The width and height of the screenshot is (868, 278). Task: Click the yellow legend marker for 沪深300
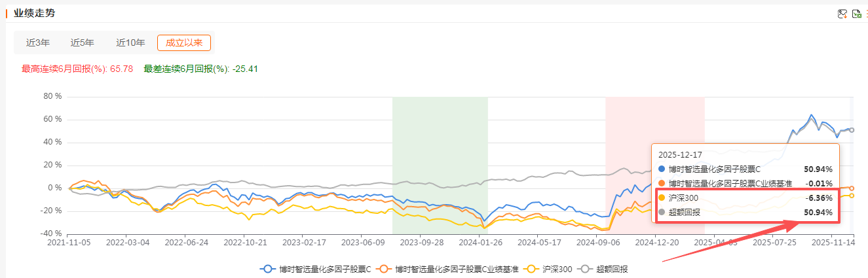coord(532,269)
